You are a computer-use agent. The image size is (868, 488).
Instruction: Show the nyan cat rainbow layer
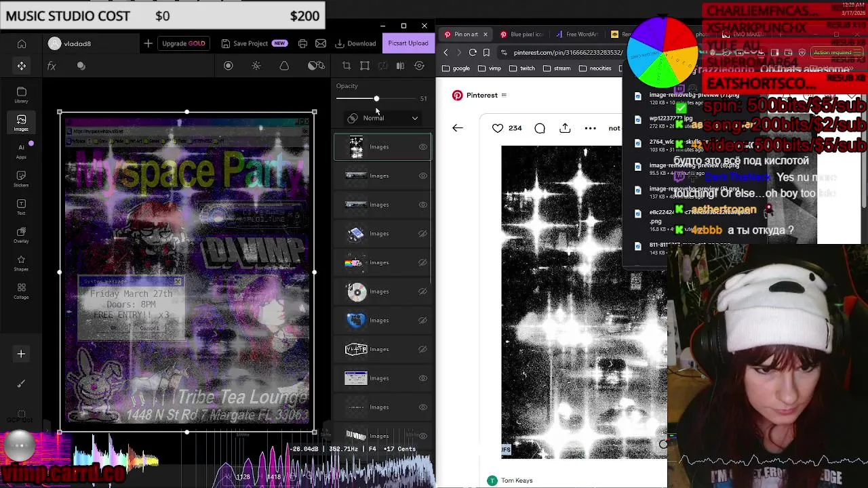pos(422,263)
